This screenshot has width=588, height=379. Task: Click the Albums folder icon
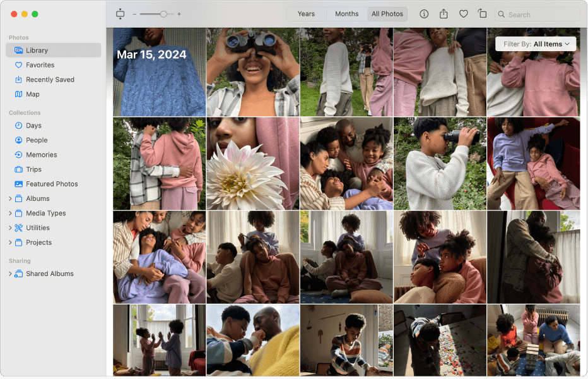tap(18, 198)
